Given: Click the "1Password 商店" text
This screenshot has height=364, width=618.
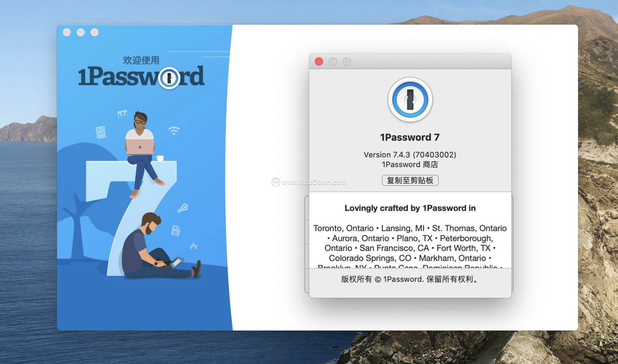Looking at the screenshot, I should [x=410, y=165].
